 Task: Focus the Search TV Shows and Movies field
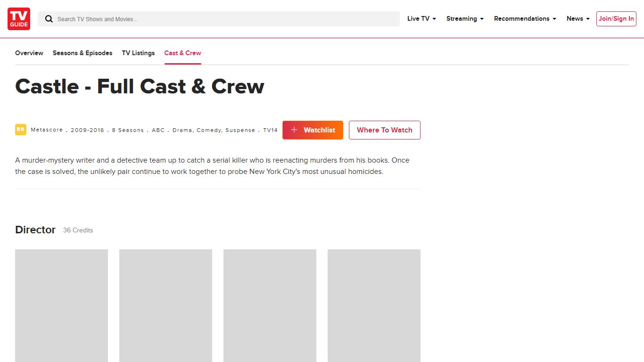pos(219,19)
